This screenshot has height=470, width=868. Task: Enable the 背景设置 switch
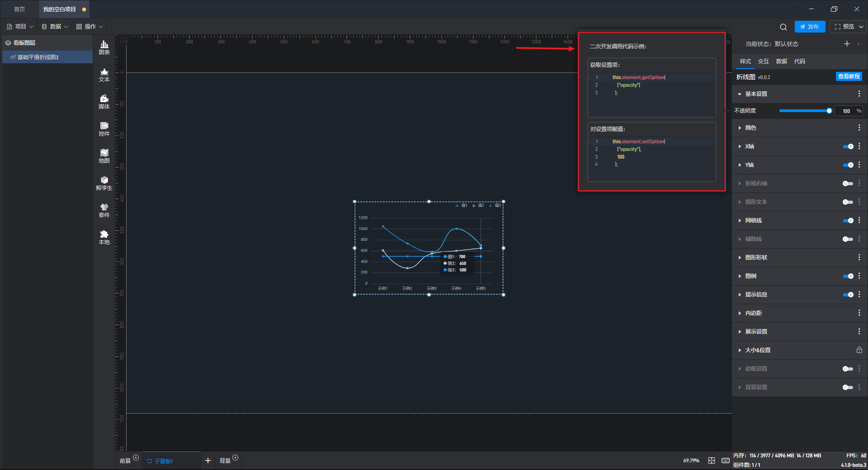(848, 387)
